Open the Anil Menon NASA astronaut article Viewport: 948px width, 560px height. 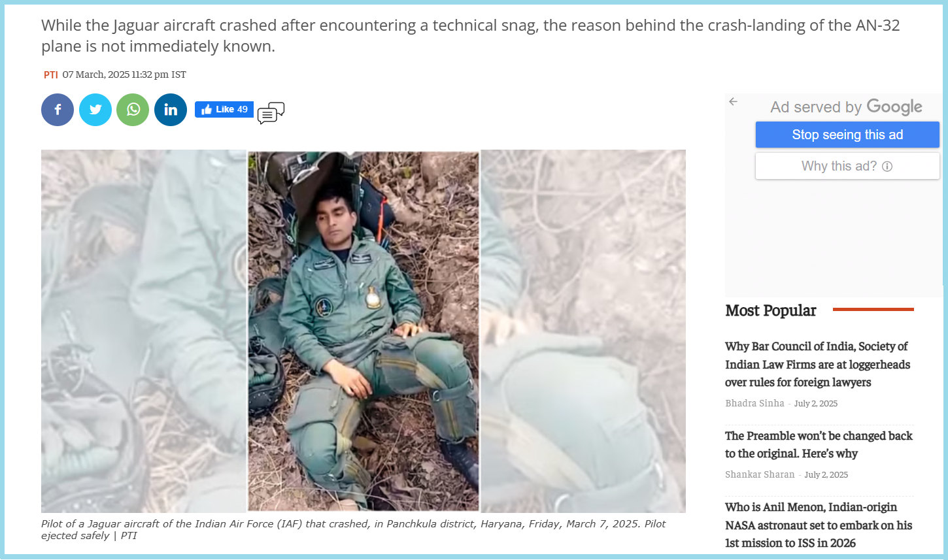[819, 525]
